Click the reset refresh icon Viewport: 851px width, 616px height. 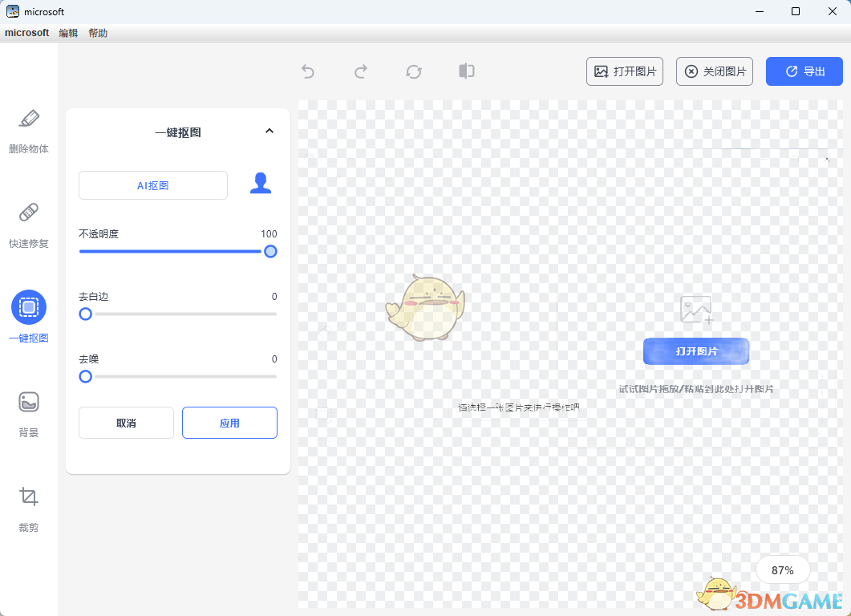[414, 71]
